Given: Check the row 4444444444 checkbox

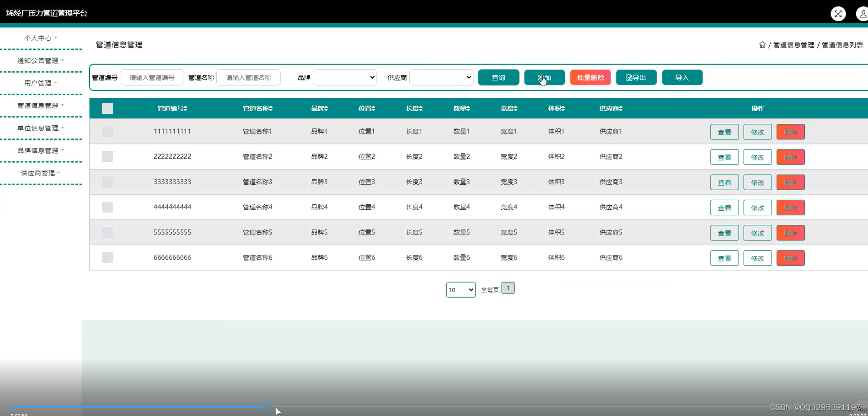Looking at the screenshot, I should point(107,207).
